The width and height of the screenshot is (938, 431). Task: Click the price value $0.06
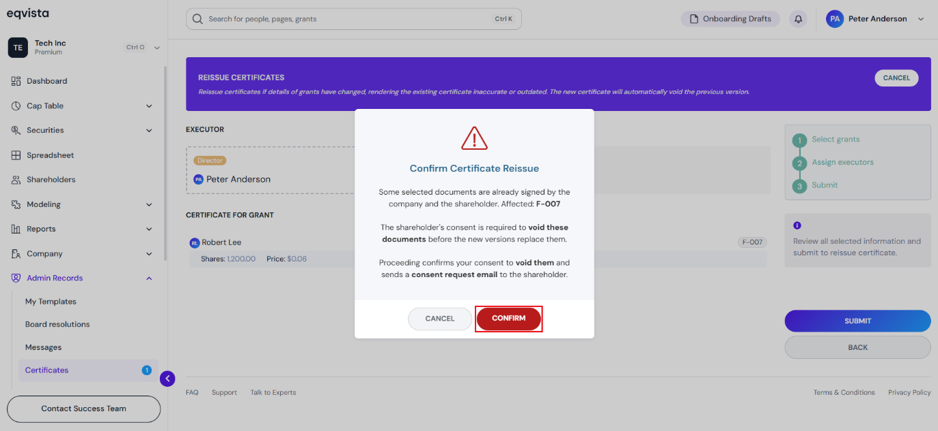click(x=297, y=259)
